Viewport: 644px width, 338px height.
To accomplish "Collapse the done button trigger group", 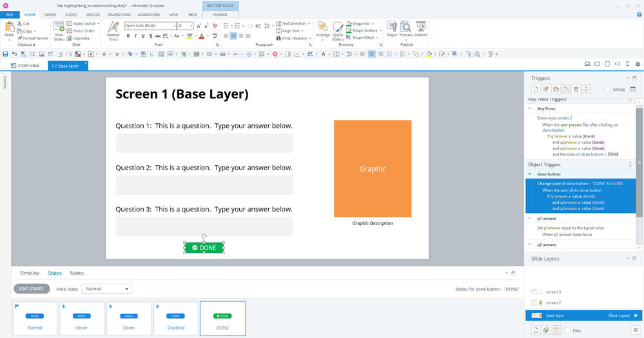I will (x=530, y=174).
